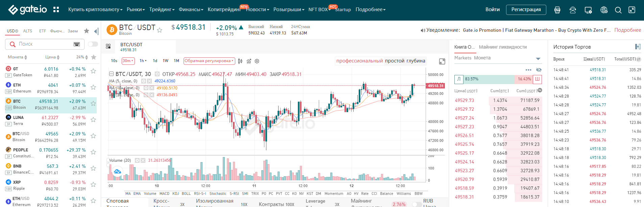
Task: Switch to Майнинг ликвидности tab
Action: click(x=503, y=47)
